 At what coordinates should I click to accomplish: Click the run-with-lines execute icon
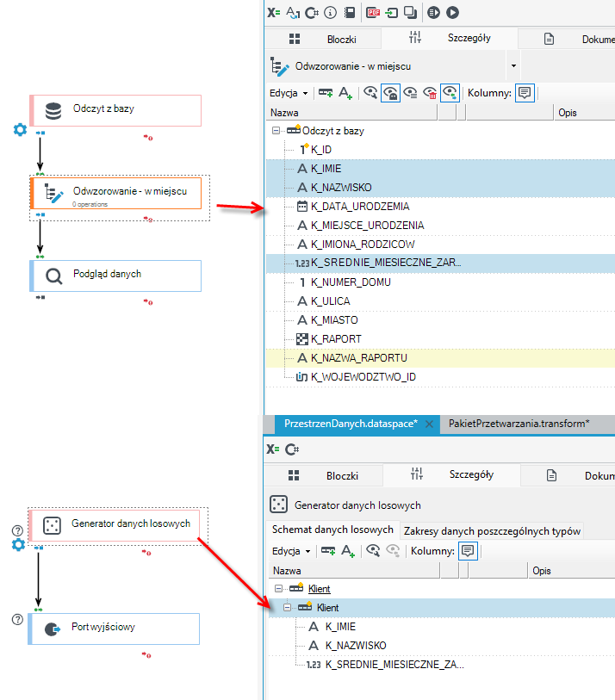point(433,13)
